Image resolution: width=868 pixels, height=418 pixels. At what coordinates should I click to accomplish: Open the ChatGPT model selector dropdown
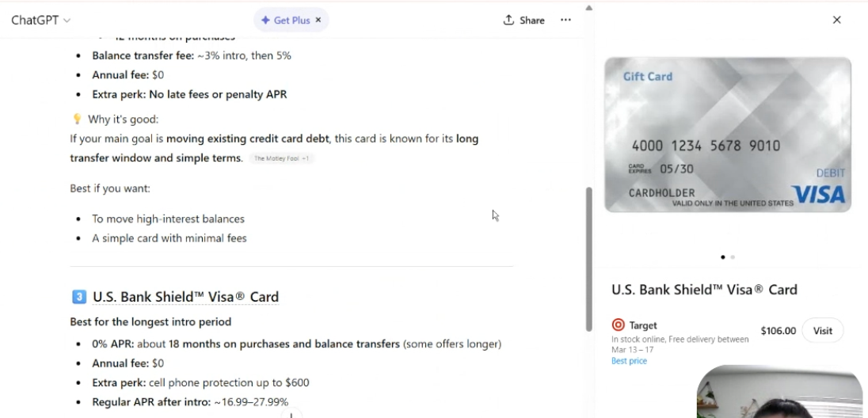(x=40, y=21)
